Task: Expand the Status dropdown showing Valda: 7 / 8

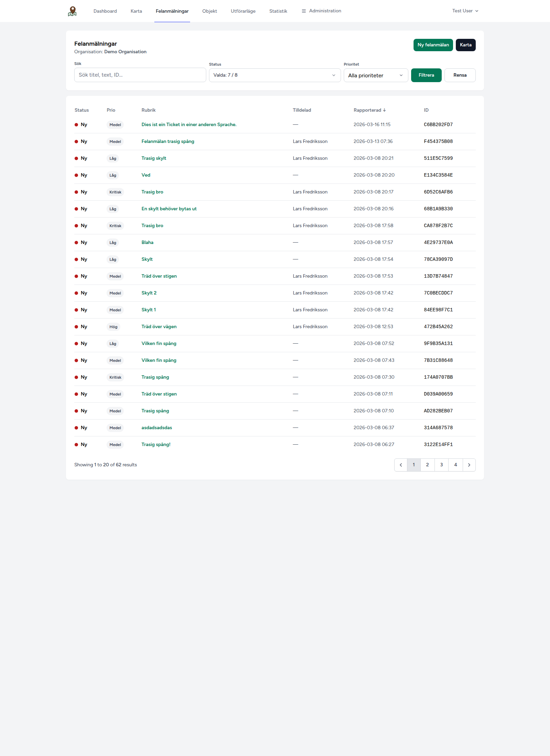Action: coord(275,75)
